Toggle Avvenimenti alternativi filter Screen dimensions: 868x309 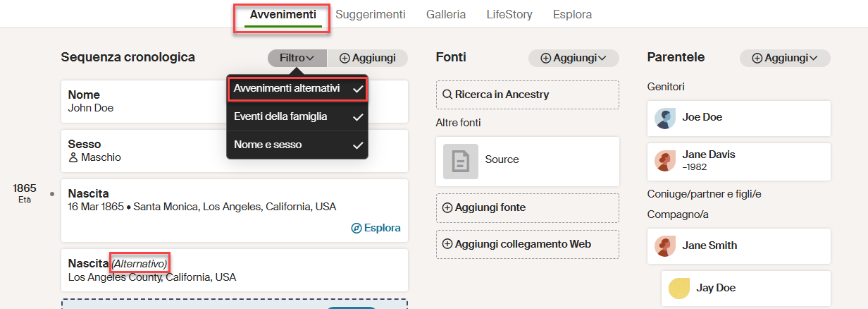click(x=297, y=89)
